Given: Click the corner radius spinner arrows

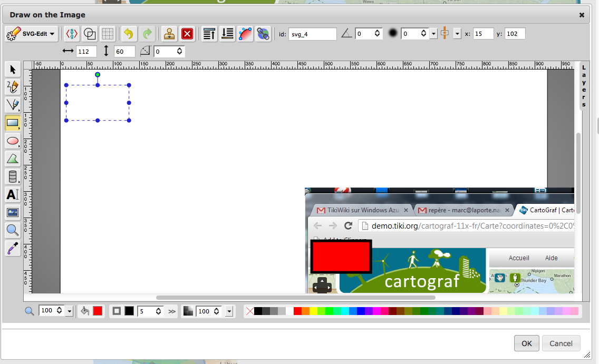Looking at the screenshot, I should tap(179, 51).
